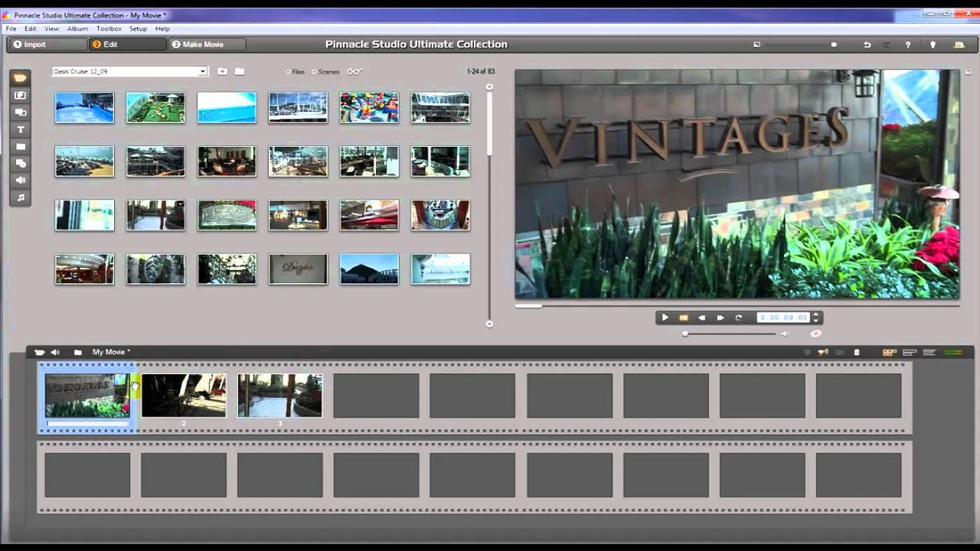The image size is (980, 551).
Task: Switch to the 2 Edit tab
Action: coord(127,44)
